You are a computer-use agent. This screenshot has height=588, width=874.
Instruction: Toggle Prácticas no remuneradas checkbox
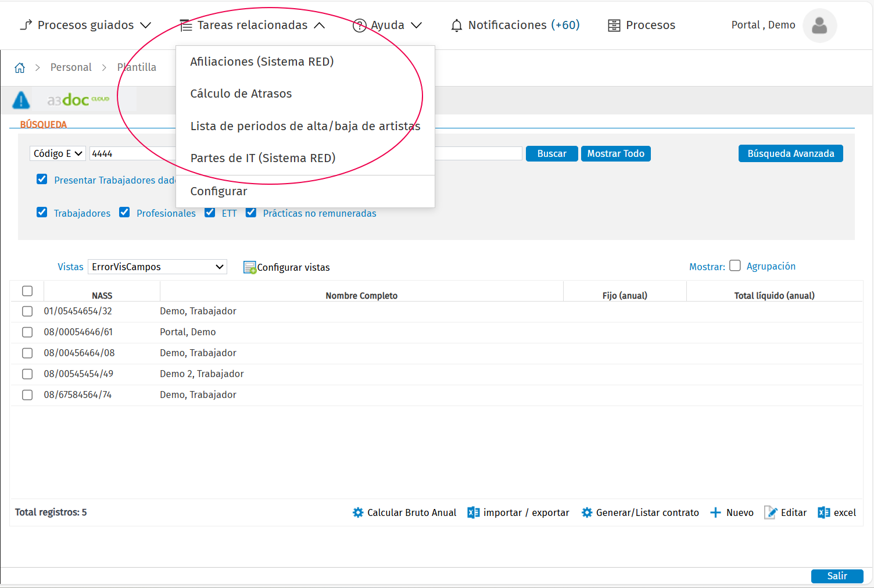tap(251, 212)
